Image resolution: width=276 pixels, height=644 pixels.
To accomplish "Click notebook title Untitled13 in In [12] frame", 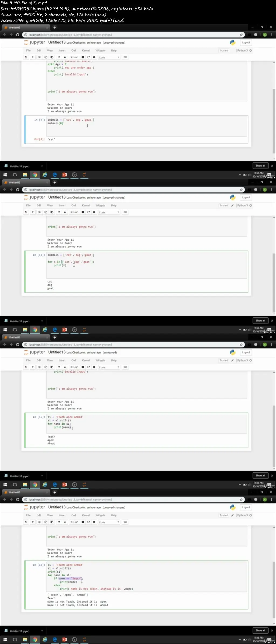I will click(x=57, y=197).
